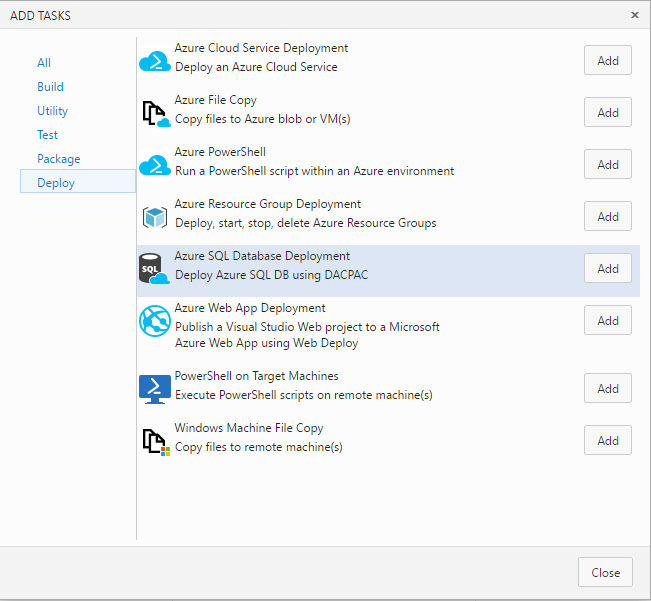
Task: Add the Azure File Copy task
Action: tap(608, 112)
